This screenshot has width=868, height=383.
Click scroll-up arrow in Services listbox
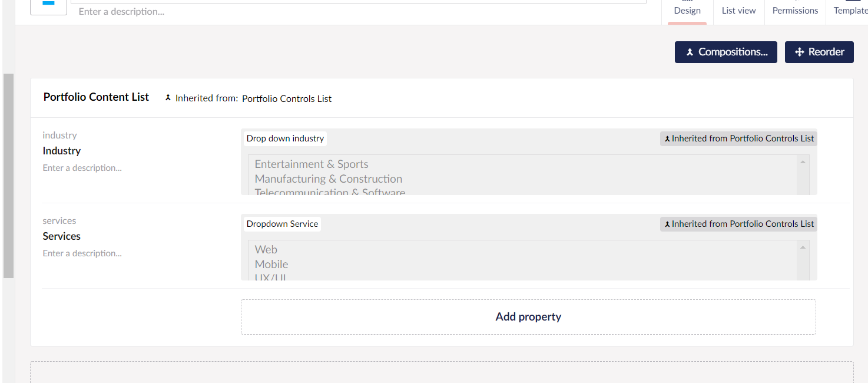pyautogui.click(x=803, y=247)
